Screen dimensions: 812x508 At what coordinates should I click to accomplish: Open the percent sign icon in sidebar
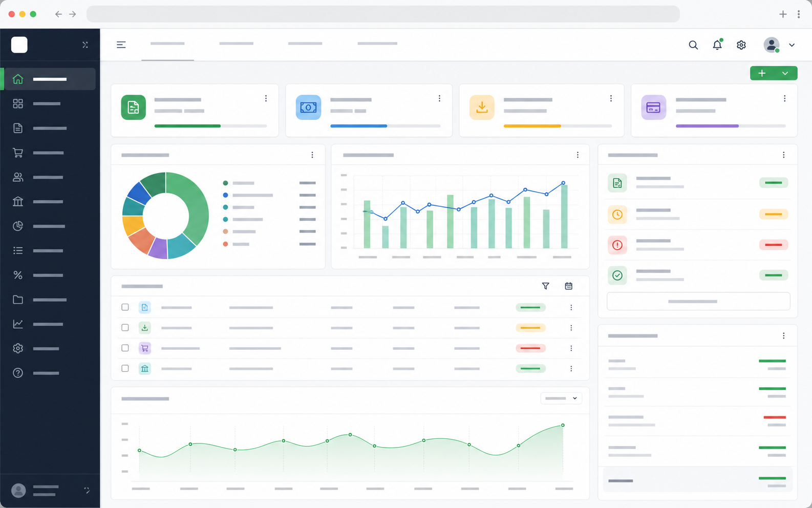click(x=18, y=275)
